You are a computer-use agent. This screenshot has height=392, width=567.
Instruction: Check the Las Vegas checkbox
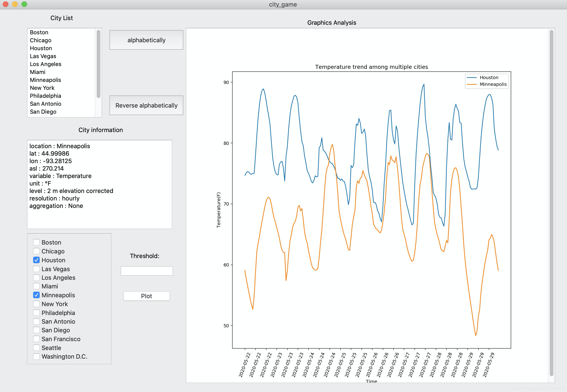click(x=36, y=269)
